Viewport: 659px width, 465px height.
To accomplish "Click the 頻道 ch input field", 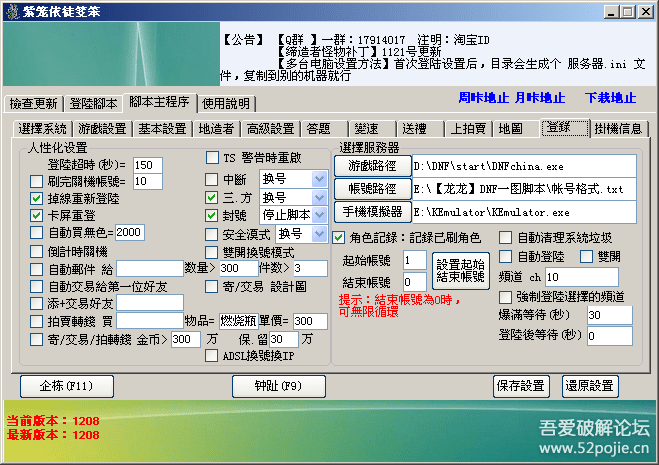I will (x=582, y=277).
